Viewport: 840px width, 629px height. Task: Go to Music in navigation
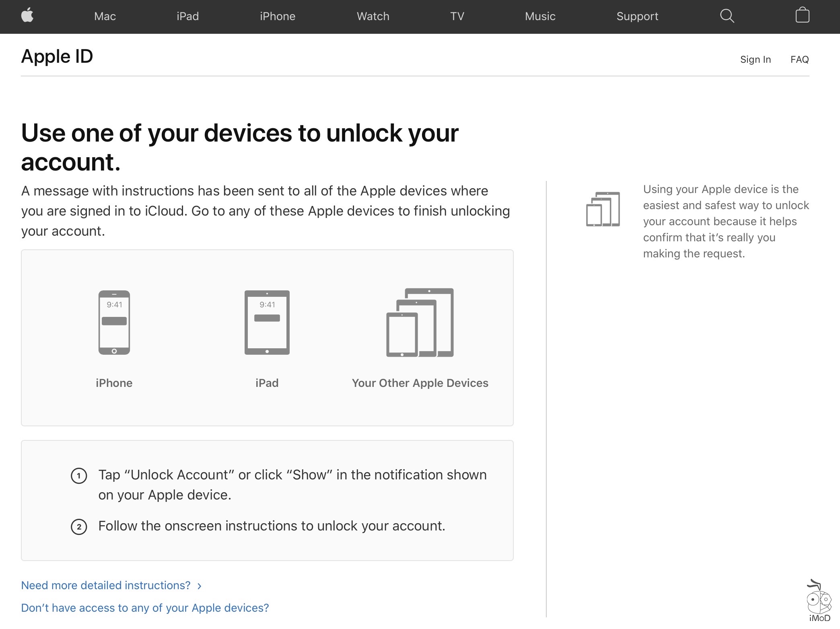[540, 16]
